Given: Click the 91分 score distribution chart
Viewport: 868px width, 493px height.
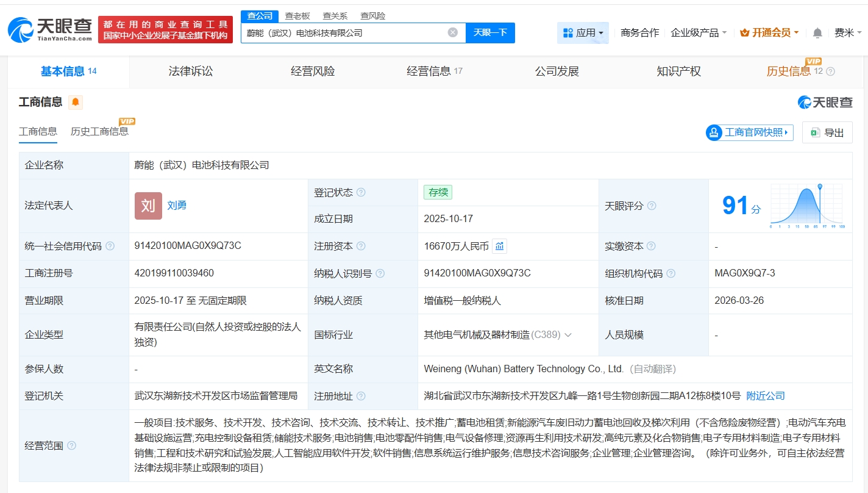Looking at the screenshot, I should pyautogui.click(x=806, y=206).
